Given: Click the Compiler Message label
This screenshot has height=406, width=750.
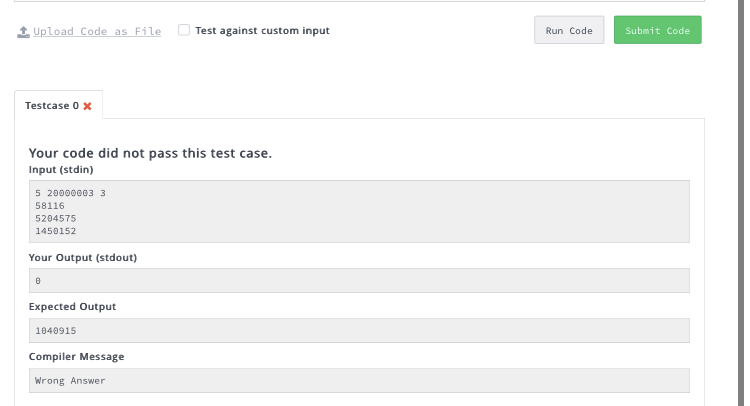Looking at the screenshot, I should point(76,356).
